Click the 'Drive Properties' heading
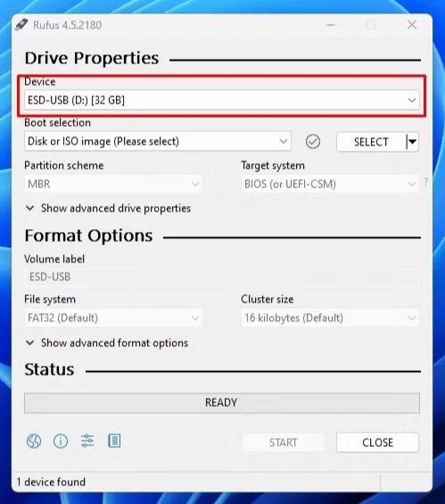 tap(92, 58)
